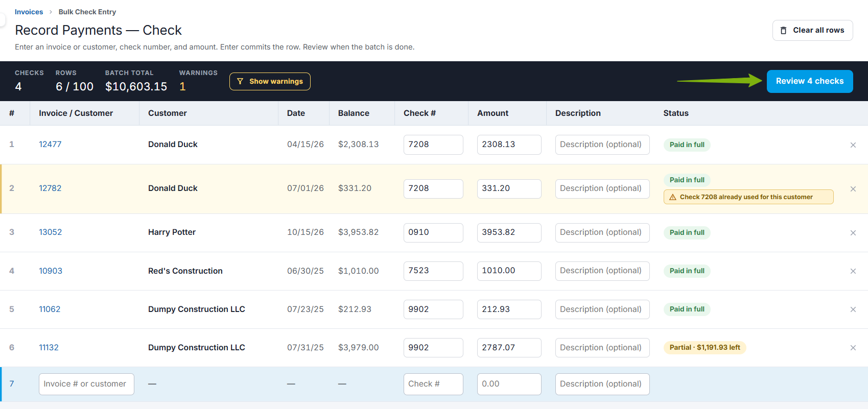868x409 pixels.
Task: Click the Amount column header
Action: (x=492, y=113)
